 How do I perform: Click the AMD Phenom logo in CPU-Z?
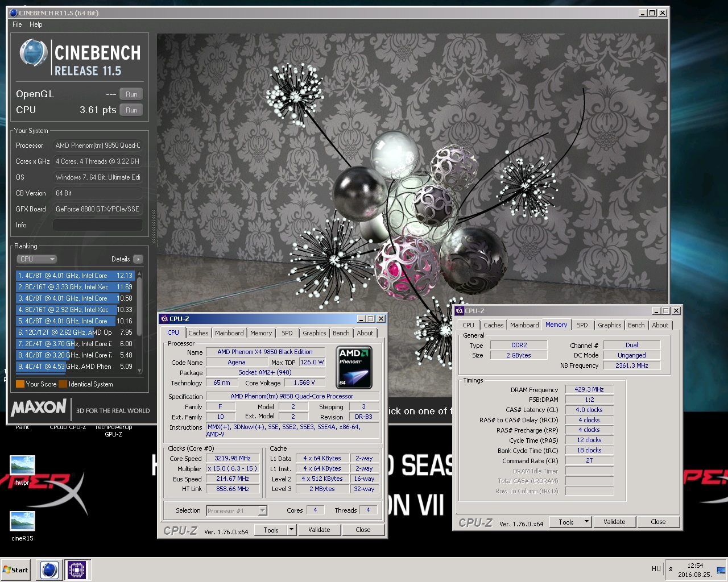click(354, 367)
